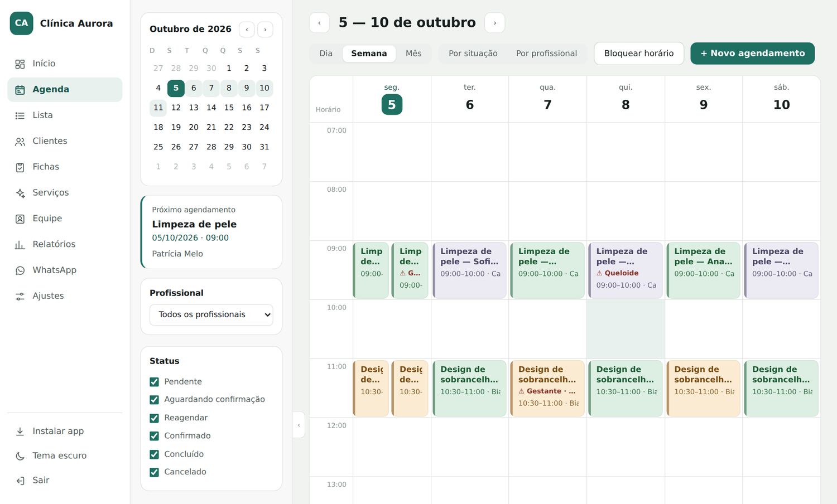This screenshot has height=504, width=837.
Task: Open Próximo agendamento Limpeza de pele card
Action: coord(211,232)
